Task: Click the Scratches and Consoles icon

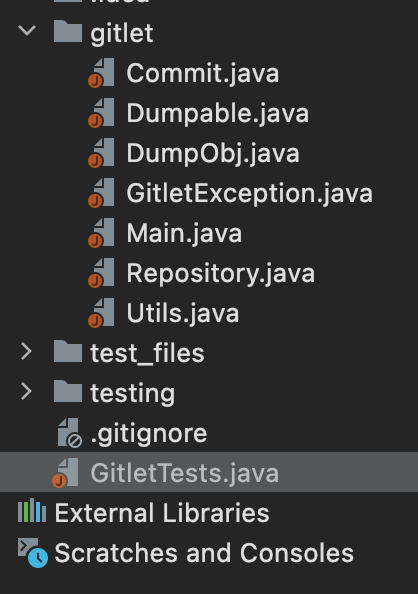Action: click(33, 553)
